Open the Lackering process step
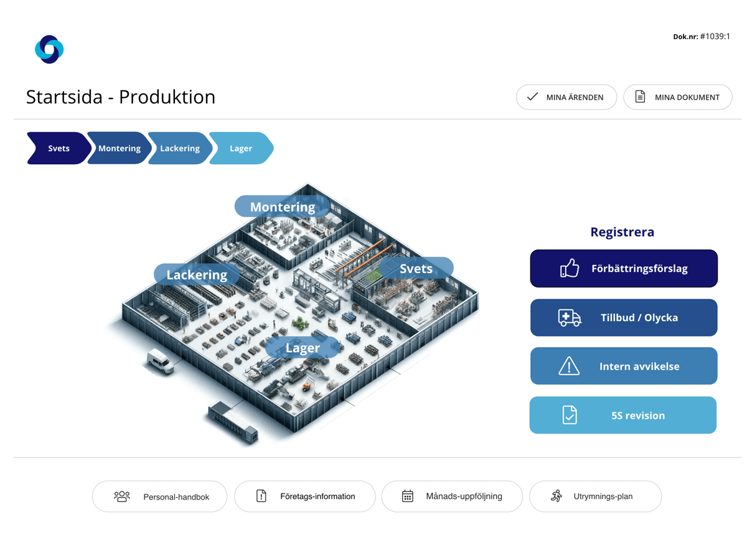 (x=179, y=149)
